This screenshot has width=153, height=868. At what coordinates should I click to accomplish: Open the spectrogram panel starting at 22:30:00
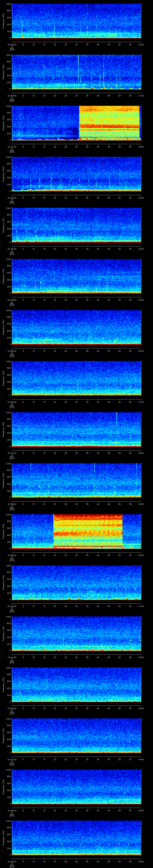pos(76,72)
